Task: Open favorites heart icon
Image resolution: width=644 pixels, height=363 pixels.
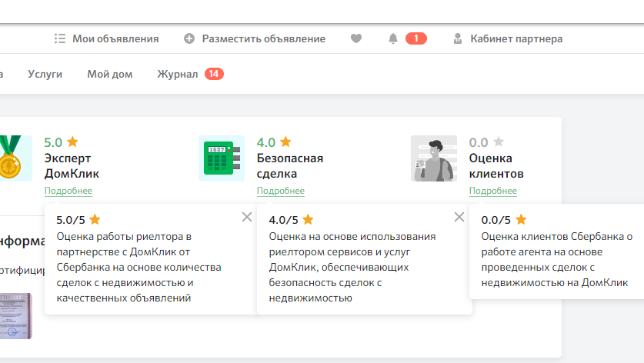Action: click(x=356, y=38)
